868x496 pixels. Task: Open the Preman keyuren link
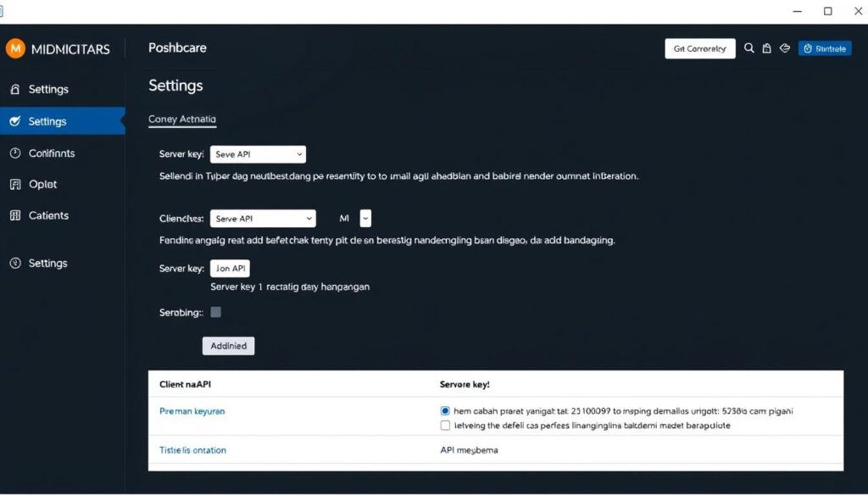pos(192,411)
